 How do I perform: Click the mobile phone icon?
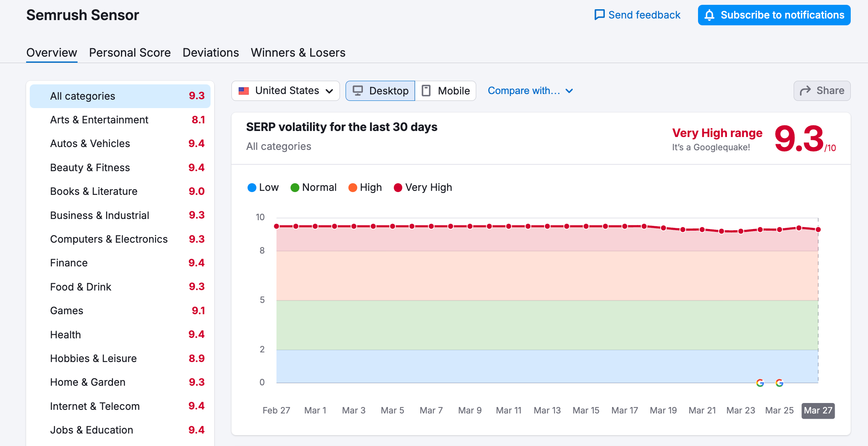[x=426, y=91]
